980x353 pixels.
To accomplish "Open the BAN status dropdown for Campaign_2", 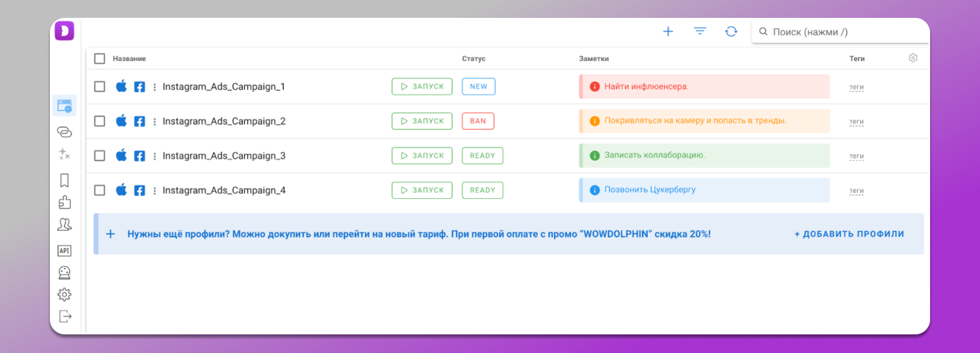I will [478, 121].
